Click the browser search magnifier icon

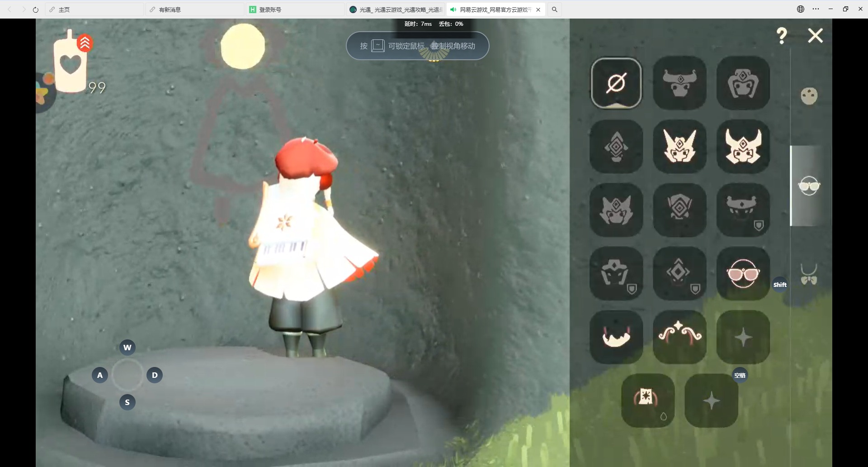tap(555, 10)
